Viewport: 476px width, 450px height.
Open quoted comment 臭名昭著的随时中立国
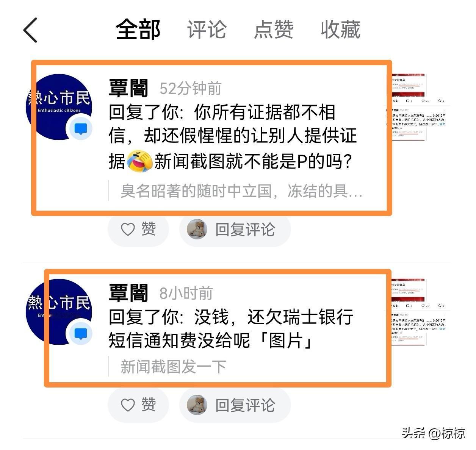241,191
